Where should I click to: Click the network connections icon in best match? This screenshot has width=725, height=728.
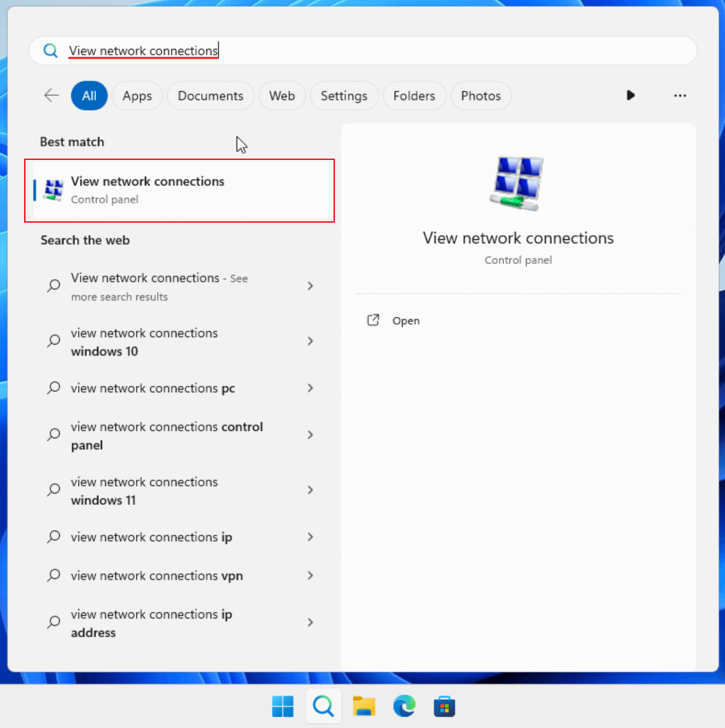tap(54, 190)
